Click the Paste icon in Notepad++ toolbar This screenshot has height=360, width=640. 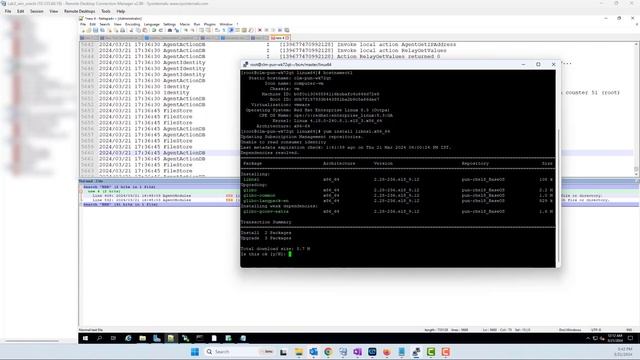(145, 30)
